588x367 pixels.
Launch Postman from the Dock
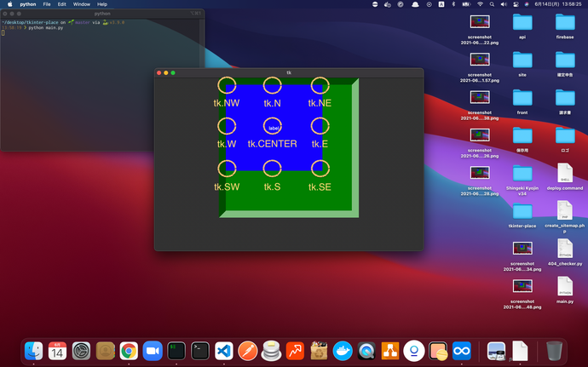click(247, 351)
